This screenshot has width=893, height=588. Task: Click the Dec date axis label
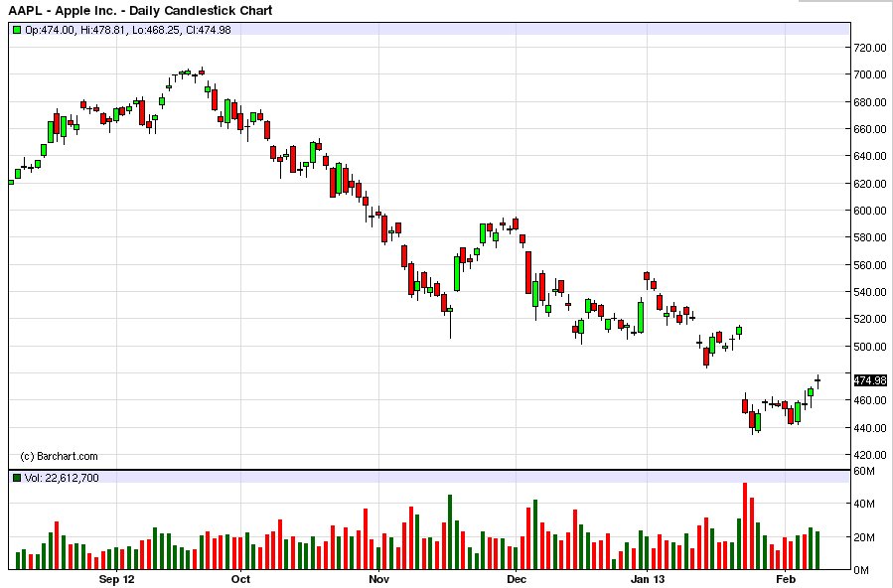coord(517,579)
